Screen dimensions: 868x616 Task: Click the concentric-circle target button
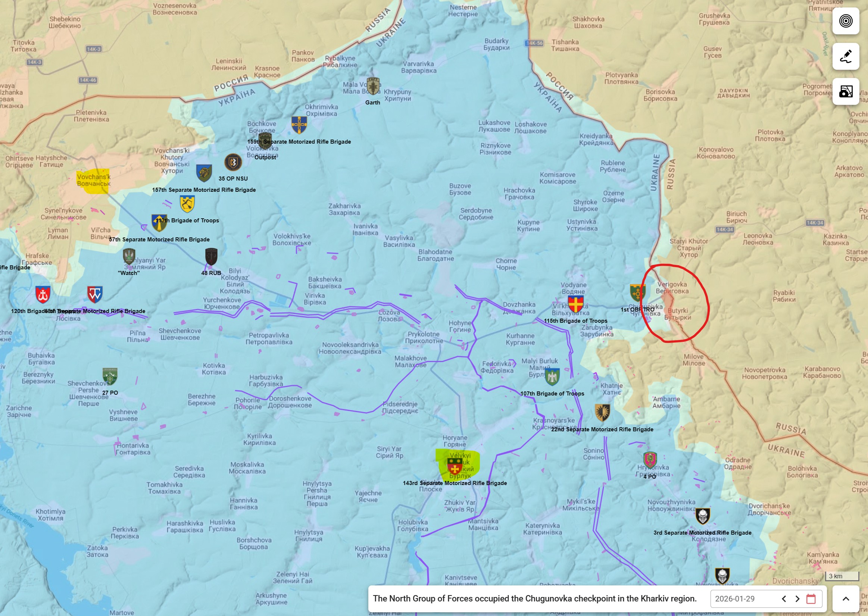tap(846, 21)
